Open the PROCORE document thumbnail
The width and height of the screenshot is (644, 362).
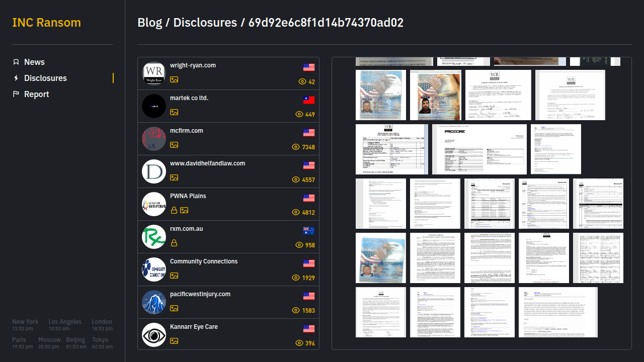479,149
